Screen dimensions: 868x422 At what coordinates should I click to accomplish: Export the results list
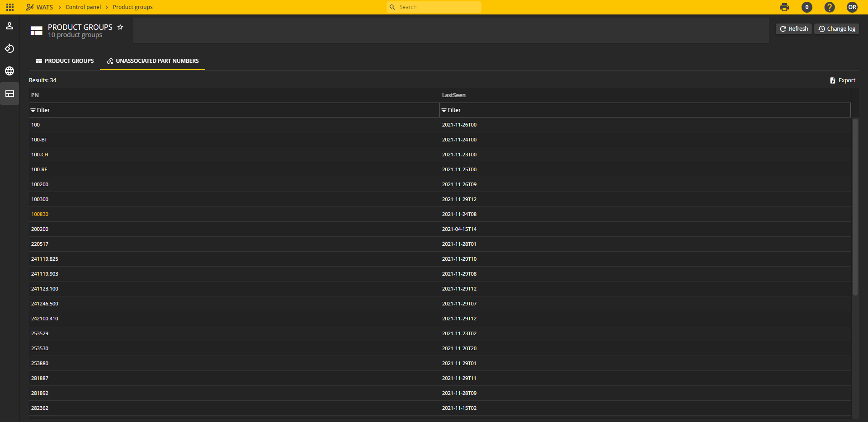[x=843, y=80]
